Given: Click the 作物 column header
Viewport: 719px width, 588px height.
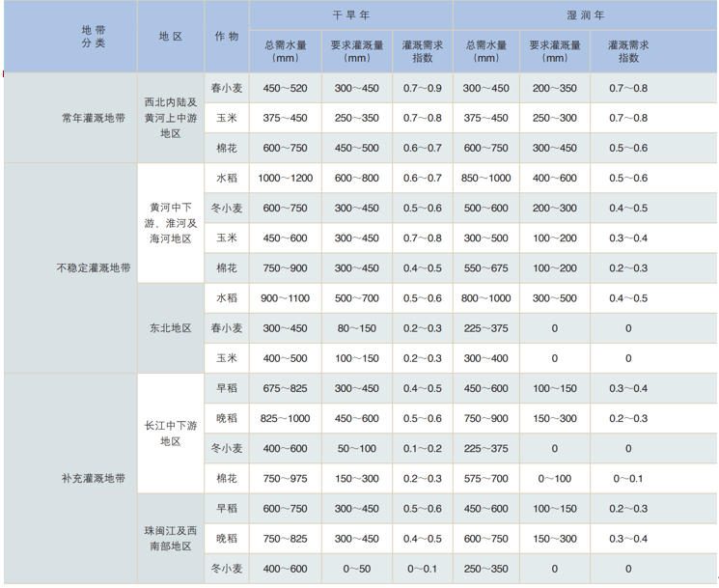Looking at the screenshot, I should [227, 37].
